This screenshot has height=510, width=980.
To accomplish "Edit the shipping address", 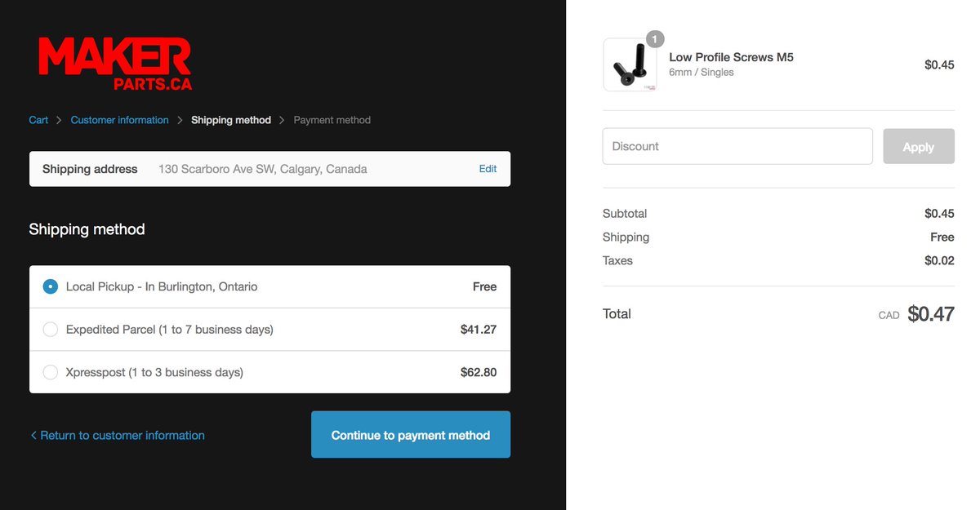I will 488,169.
